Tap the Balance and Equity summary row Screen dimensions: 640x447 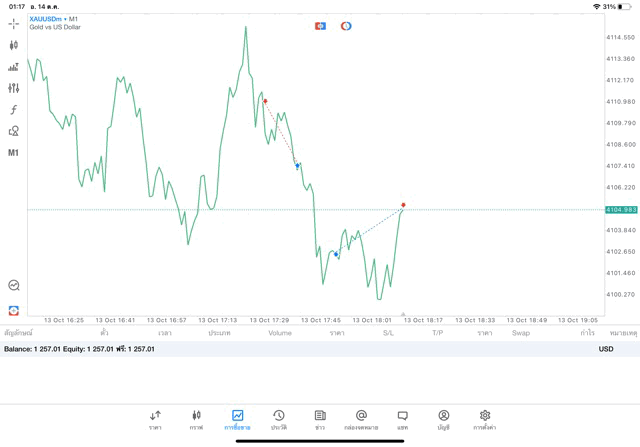click(80, 349)
